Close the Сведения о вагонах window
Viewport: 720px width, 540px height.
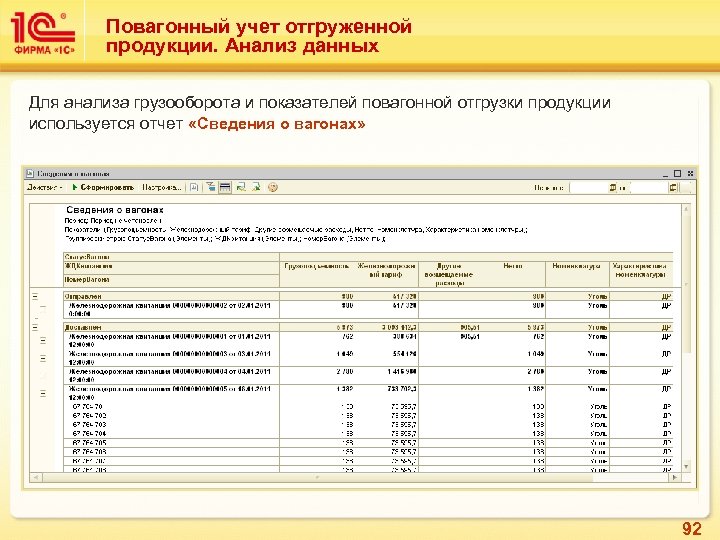tap(690, 174)
